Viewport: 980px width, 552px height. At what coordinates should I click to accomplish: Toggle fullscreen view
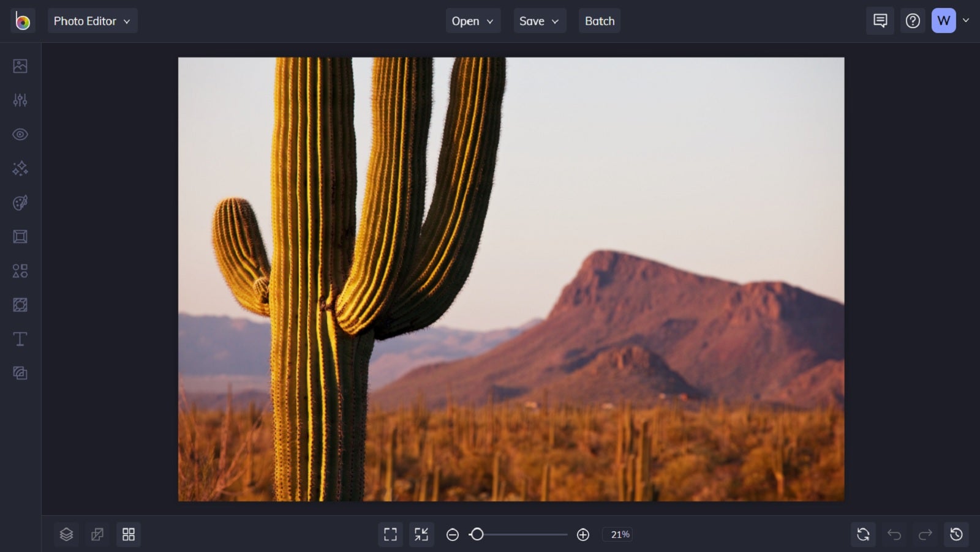(x=390, y=534)
